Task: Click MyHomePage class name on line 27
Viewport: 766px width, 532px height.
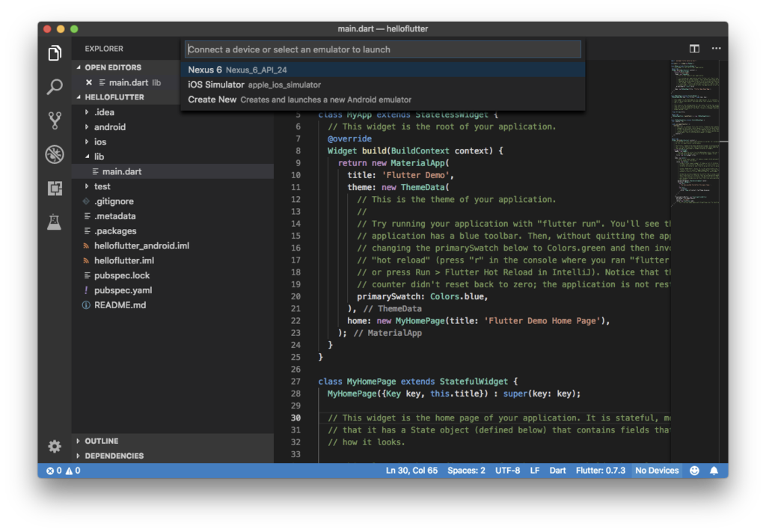Action: [371, 382]
